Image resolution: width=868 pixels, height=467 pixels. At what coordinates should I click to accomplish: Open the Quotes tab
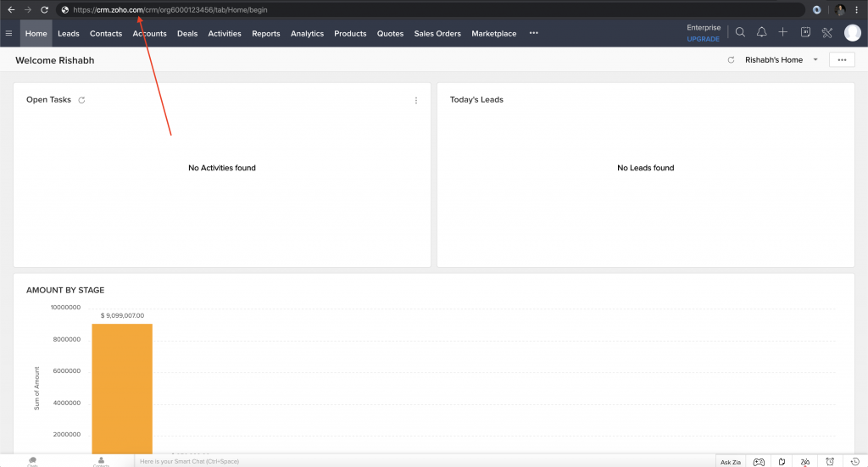pyautogui.click(x=390, y=33)
